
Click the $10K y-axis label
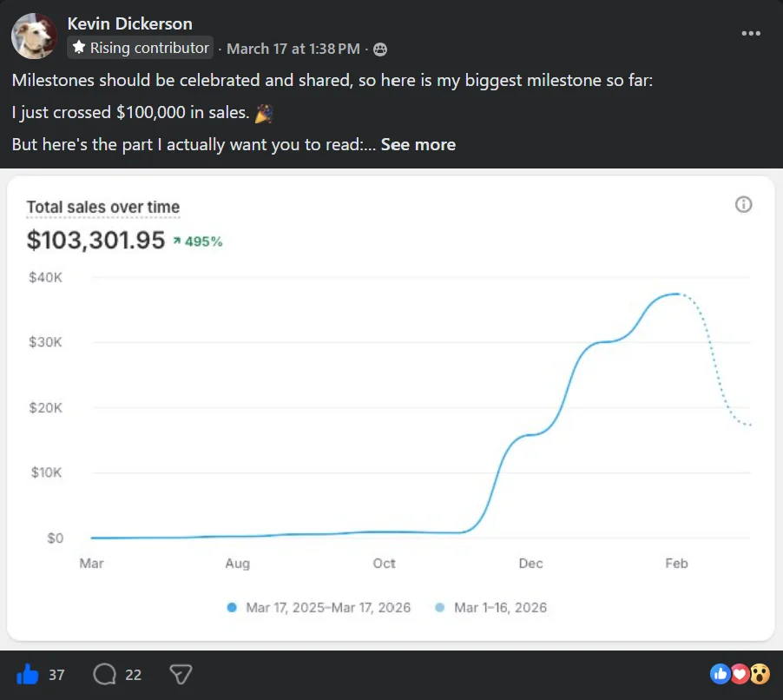coord(46,472)
